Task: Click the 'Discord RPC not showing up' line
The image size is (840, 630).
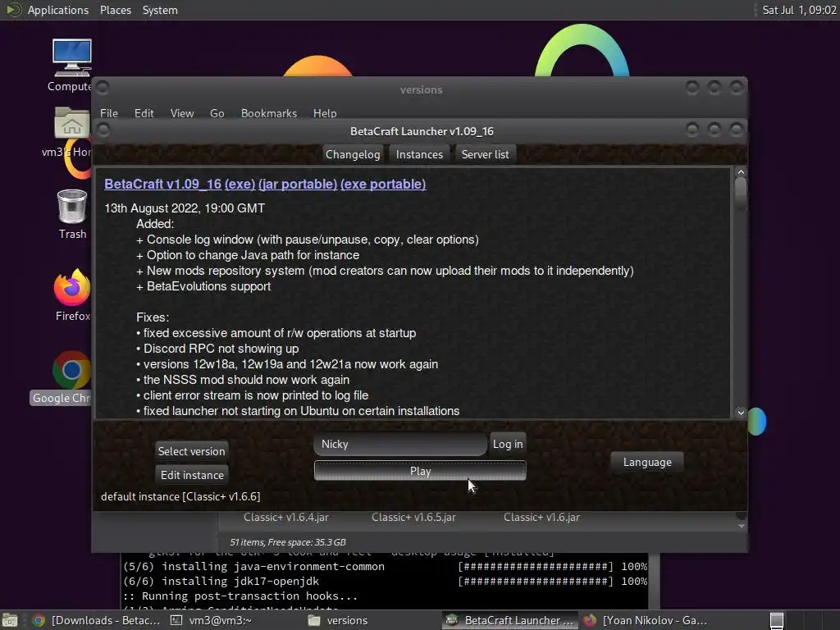Action: click(x=217, y=348)
